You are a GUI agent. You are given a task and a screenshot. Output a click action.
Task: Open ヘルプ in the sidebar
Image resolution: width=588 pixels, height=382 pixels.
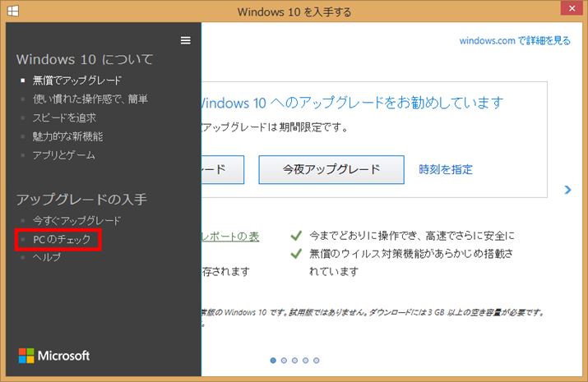tap(47, 257)
